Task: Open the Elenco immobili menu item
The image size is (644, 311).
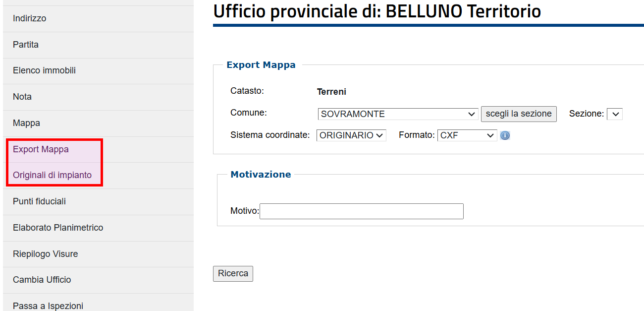Action: coord(98,71)
